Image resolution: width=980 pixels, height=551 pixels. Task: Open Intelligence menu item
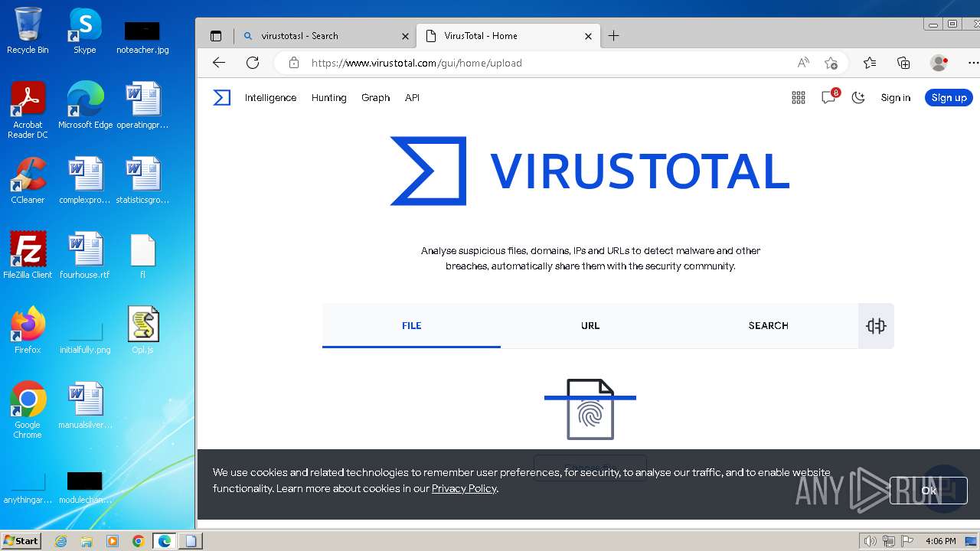tap(270, 98)
